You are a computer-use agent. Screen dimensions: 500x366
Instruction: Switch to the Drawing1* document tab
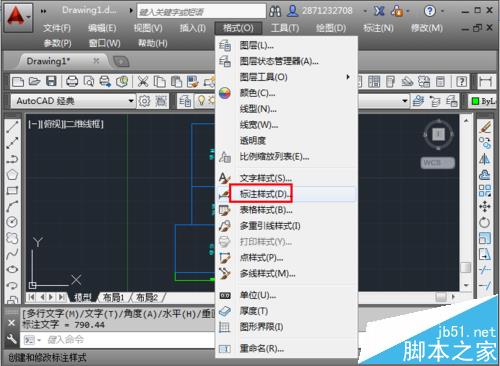click(63, 61)
